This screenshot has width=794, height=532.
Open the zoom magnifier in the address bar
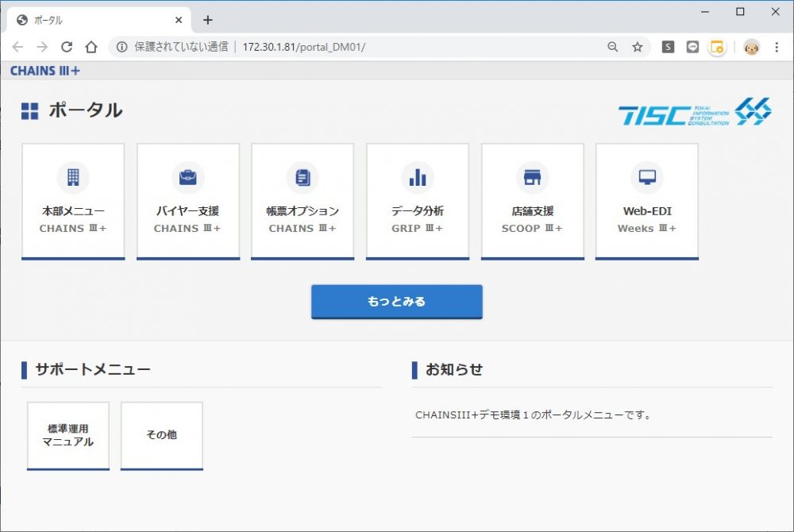[613, 47]
